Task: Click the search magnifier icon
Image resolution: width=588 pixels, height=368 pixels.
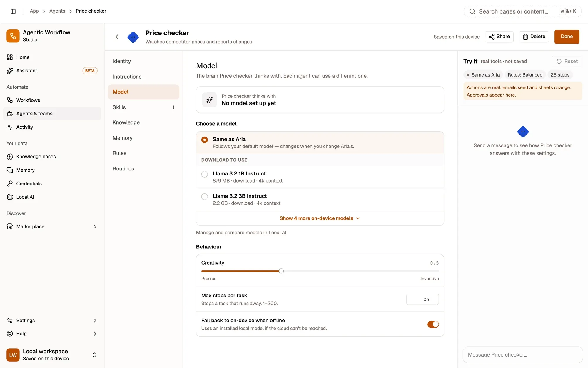Action: point(472,11)
